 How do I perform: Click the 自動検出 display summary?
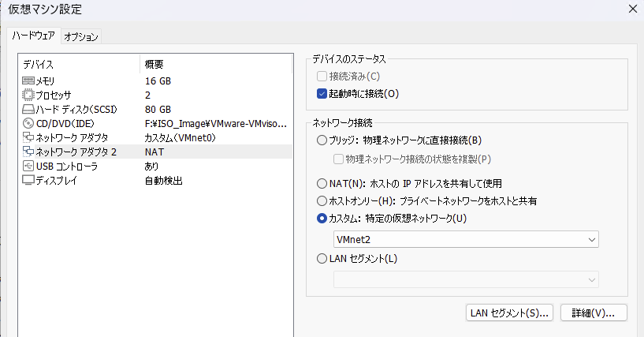(x=163, y=181)
